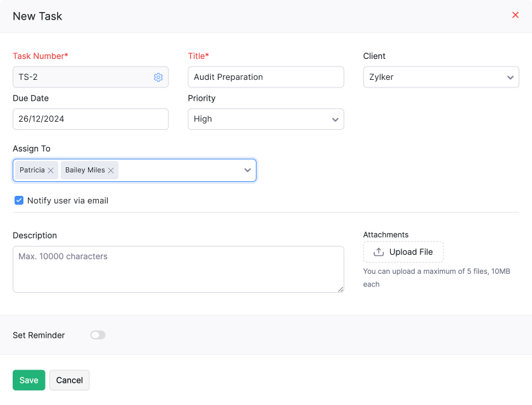Expand the Assign To dropdown chevron
This screenshot has width=532, height=405.
click(248, 170)
